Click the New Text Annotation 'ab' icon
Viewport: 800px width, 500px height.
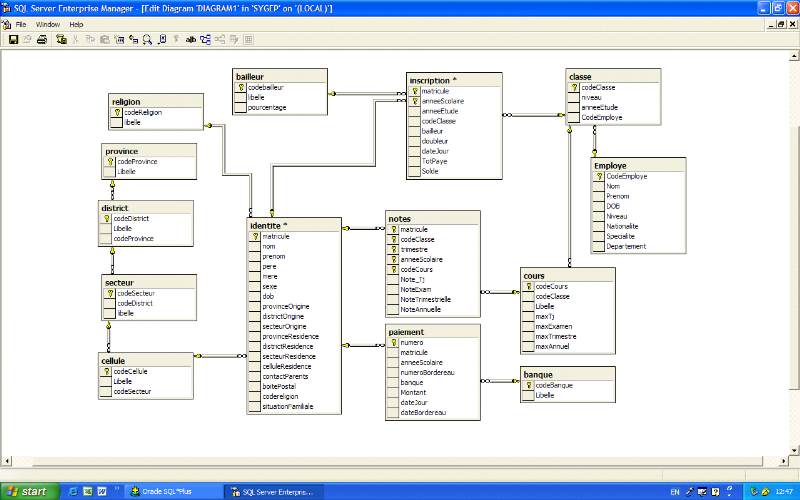click(190, 40)
